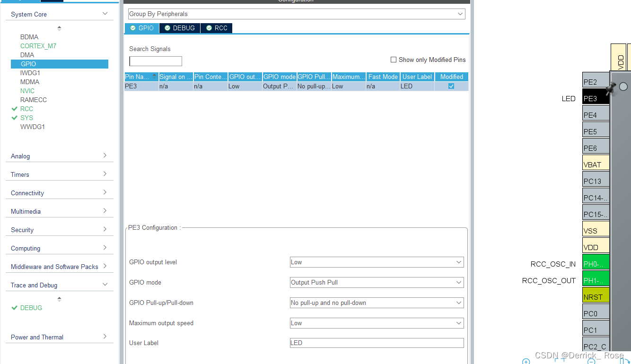
Task: Open the GPIO output level dropdown
Action: [377, 262]
